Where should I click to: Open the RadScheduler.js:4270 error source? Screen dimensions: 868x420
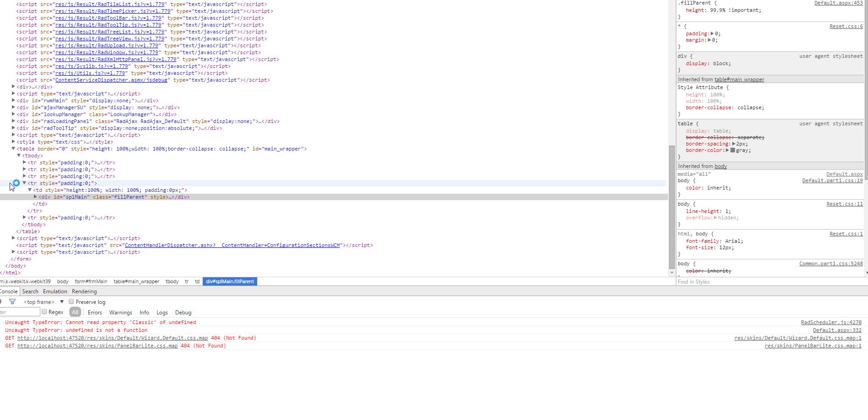tap(831, 322)
